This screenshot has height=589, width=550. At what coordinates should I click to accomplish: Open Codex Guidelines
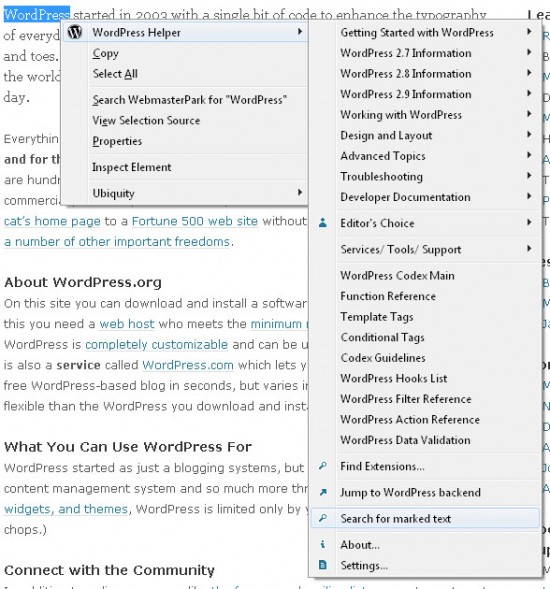pos(425,358)
